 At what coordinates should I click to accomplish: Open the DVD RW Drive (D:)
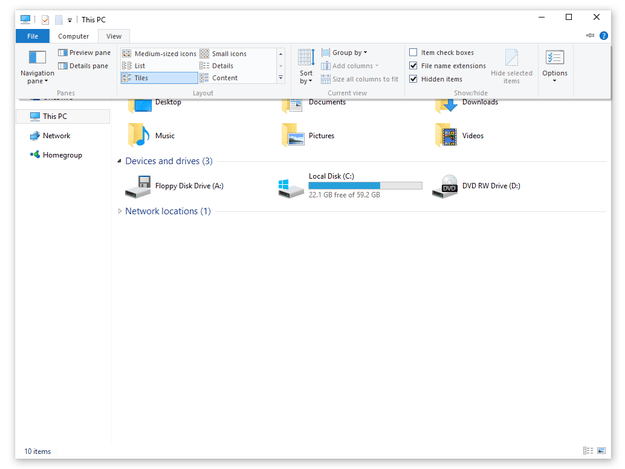click(445, 186)
